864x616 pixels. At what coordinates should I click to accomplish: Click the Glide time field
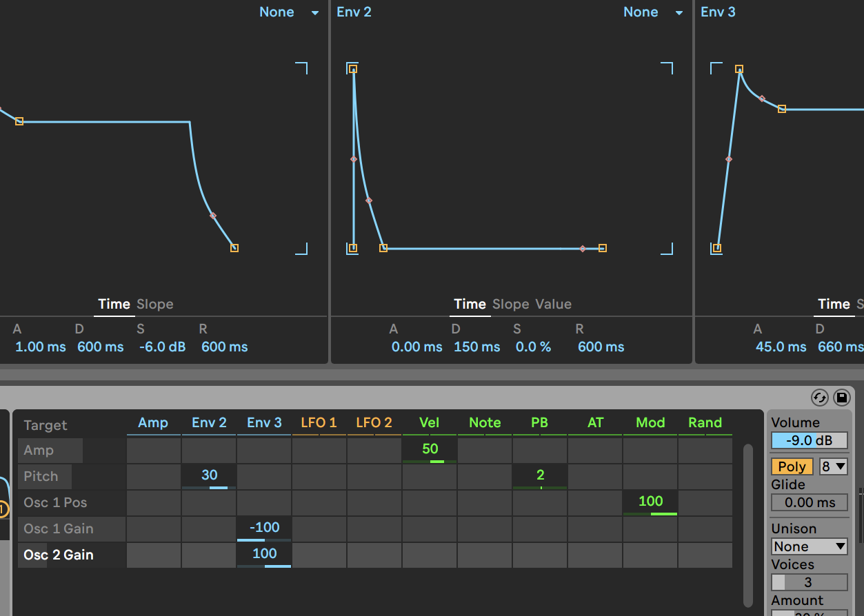tap(809, 502)
